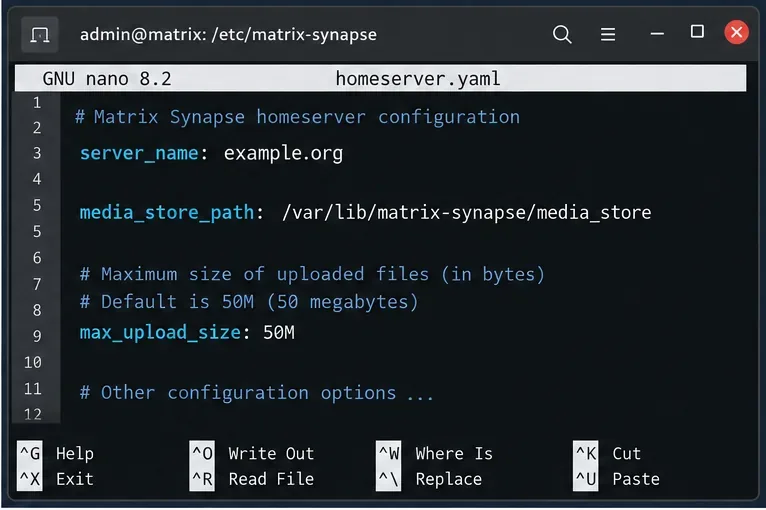Click the ^O Write Out shortcut key
The image size is (766, 510).
pyautogui.click(x=202, y=453)
